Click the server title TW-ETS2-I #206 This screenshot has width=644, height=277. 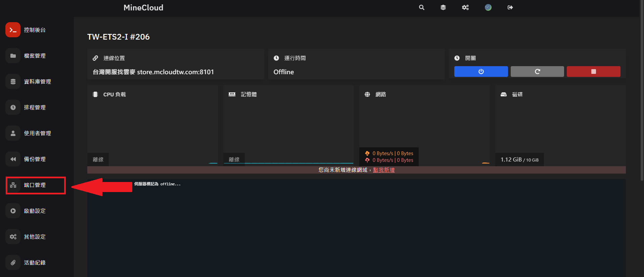point(119,37)
